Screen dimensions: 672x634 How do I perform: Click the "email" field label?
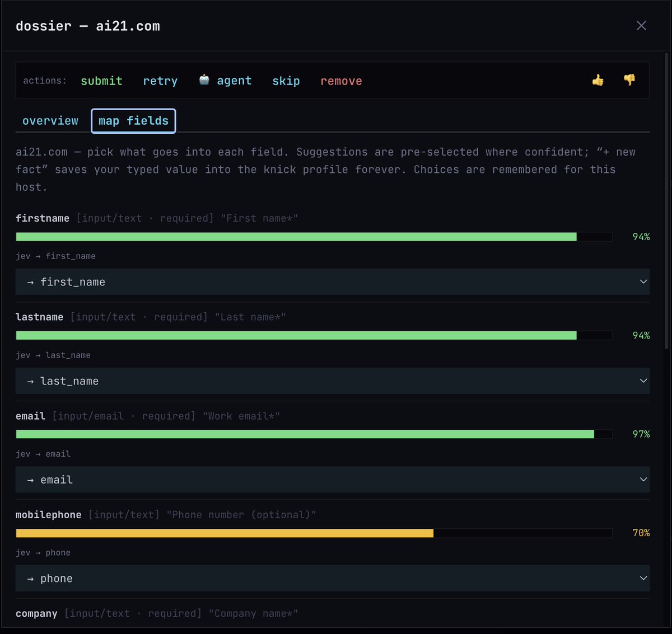click(x=30, y=416)
